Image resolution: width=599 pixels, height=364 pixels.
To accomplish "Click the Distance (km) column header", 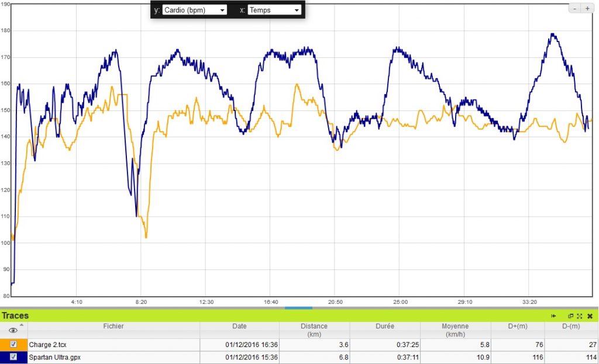I will click(x=314, y=330).
